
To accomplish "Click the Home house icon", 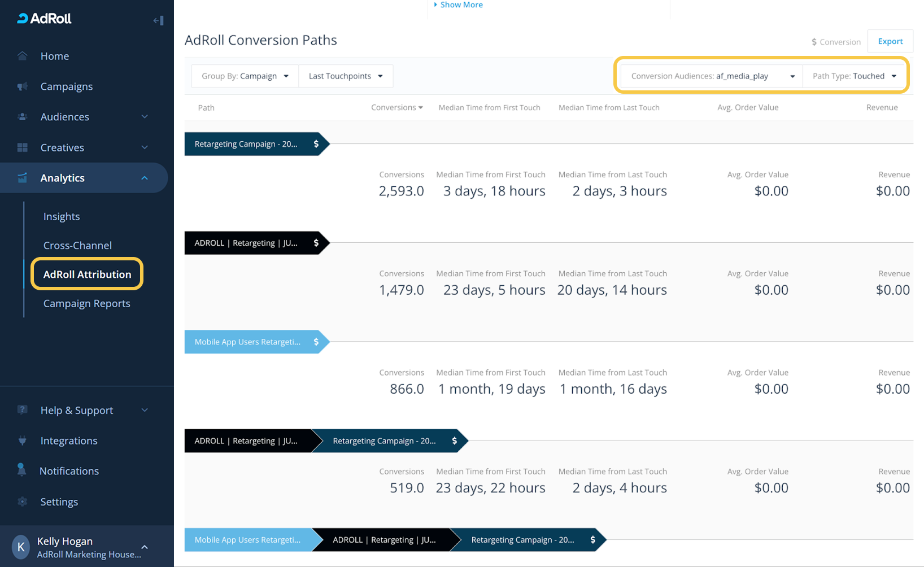I will pos(23,56).
